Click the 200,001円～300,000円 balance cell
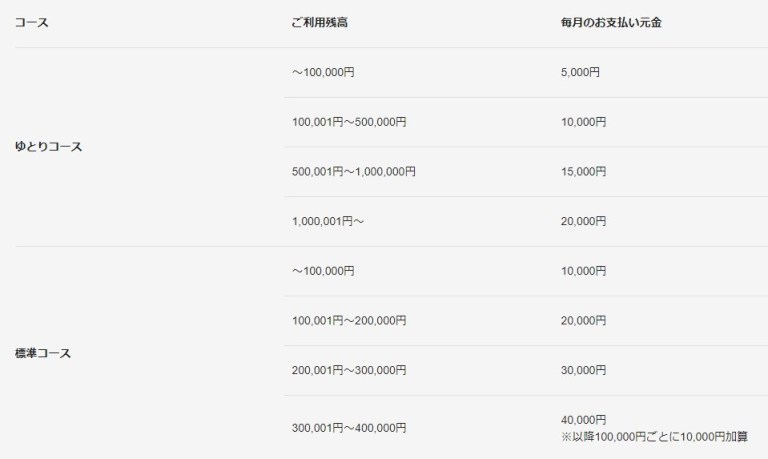Viewport: 768px width, 459px height. 349,370
